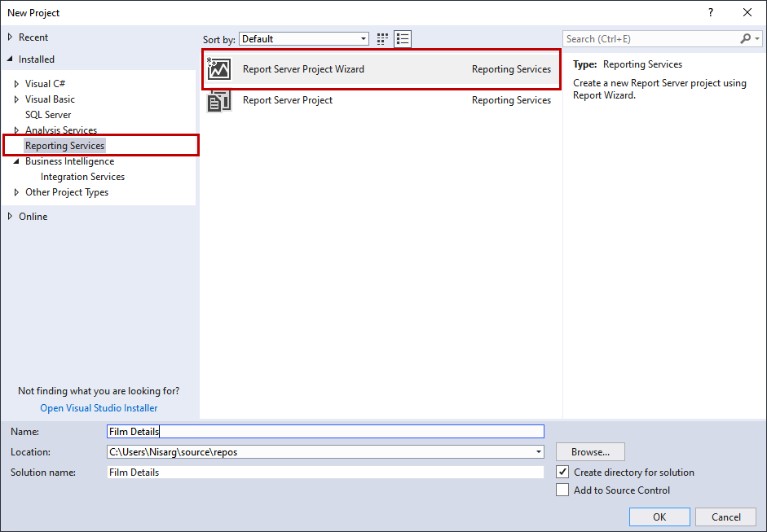767x532 pixels.
Task: Select Other Project Types category
Action: pos(67,192)
